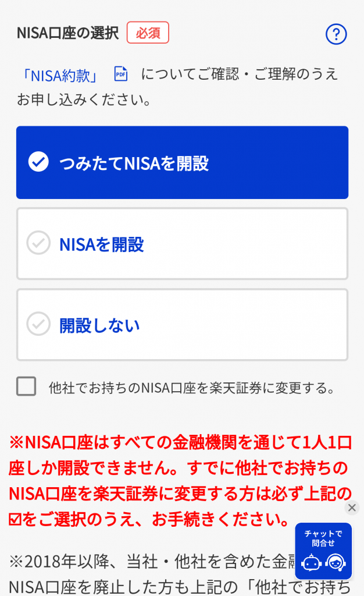The width and height of the screenshot is (364, 596).
Task: Click the robot icon in chat widget
Action: [312, 563]
